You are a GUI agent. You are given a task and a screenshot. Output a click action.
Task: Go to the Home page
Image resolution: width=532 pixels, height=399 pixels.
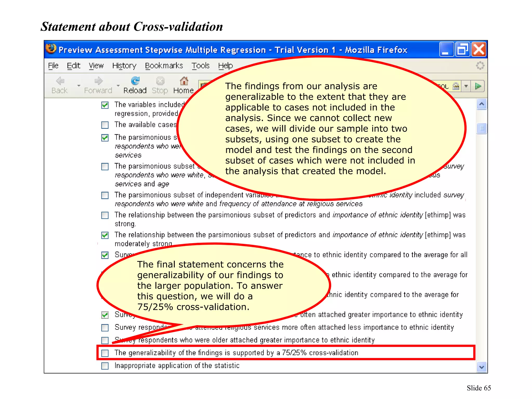coord(184,81)
